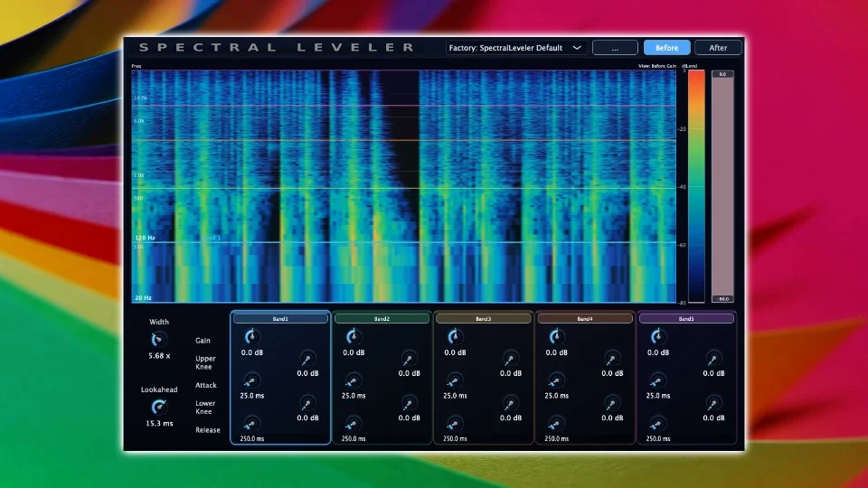
Task: Click the 0.0 value above the level meter
Action: click(722, 73)
